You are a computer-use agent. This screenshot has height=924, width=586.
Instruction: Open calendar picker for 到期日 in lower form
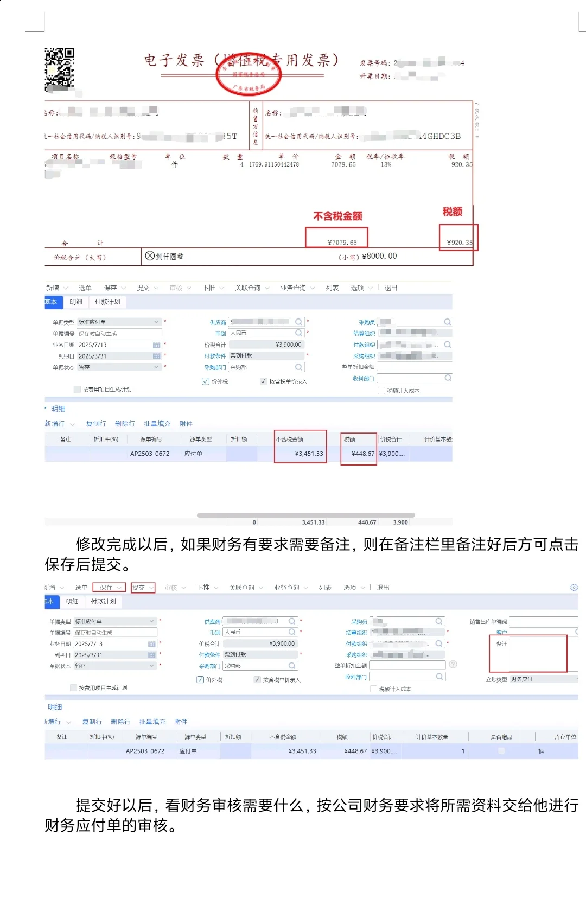click(152, 655)
